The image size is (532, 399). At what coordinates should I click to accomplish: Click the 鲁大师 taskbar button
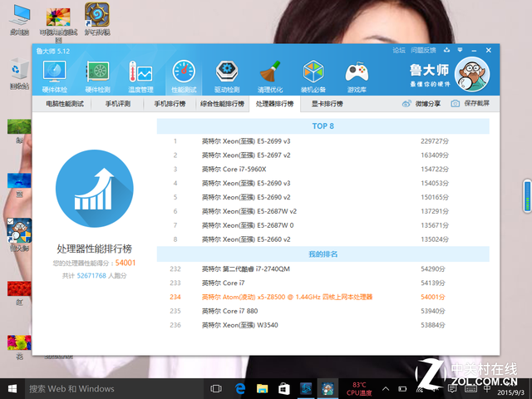pos(328,389)
